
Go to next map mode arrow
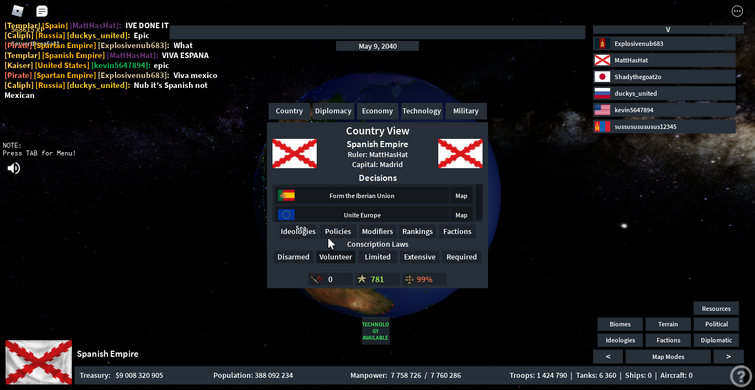coord(728,357)
